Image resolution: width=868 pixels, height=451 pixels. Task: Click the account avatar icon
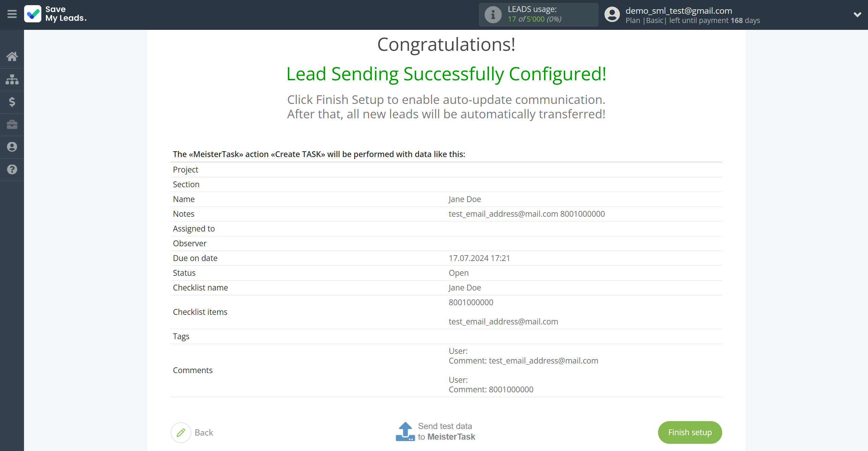tap(612, 15)
